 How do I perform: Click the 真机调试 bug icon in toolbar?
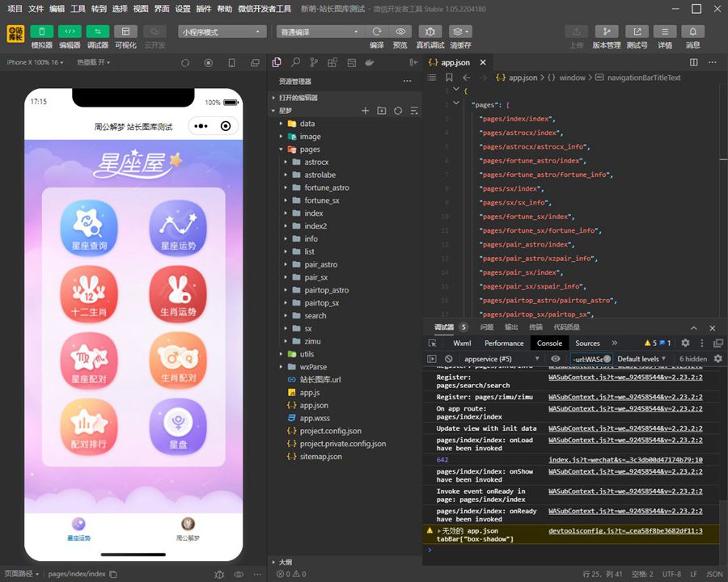pos(430,32)
